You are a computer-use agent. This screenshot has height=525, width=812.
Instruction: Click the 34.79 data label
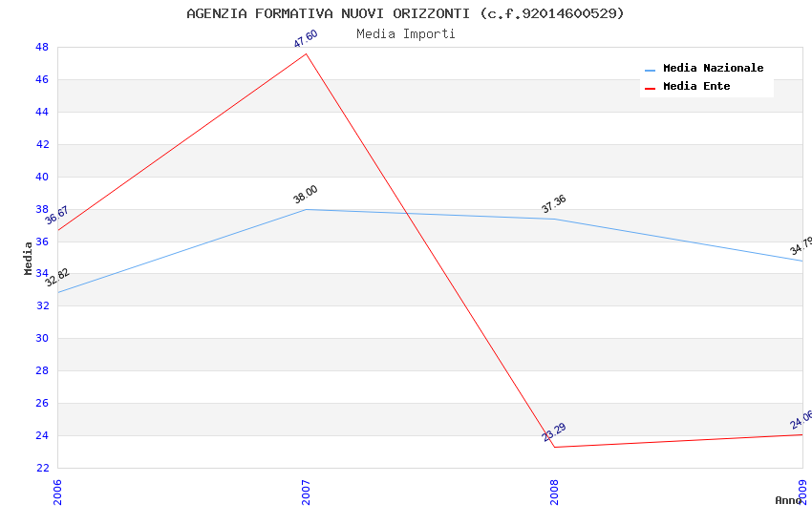tap(801, 246)
